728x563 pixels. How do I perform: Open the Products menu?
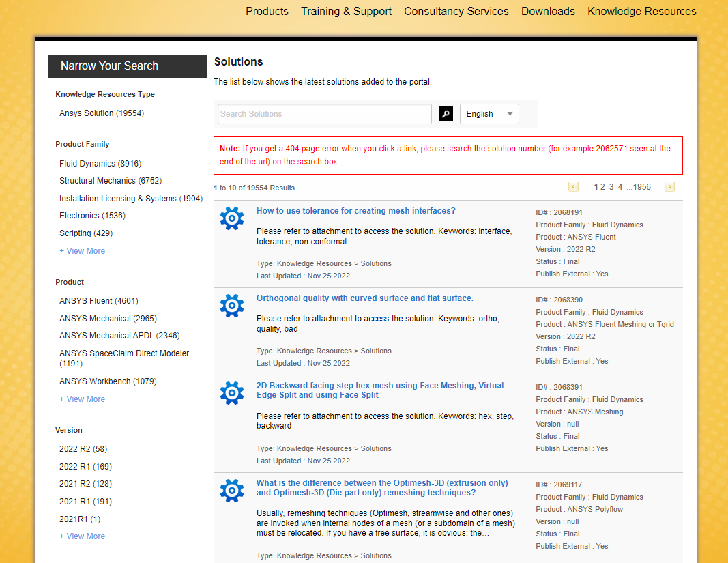[x=267, y=11]
